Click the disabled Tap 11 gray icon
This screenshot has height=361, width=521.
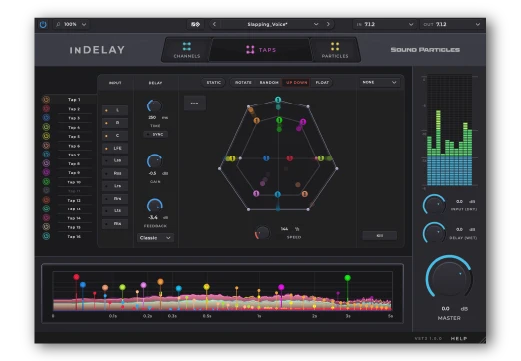pos(46,191)
